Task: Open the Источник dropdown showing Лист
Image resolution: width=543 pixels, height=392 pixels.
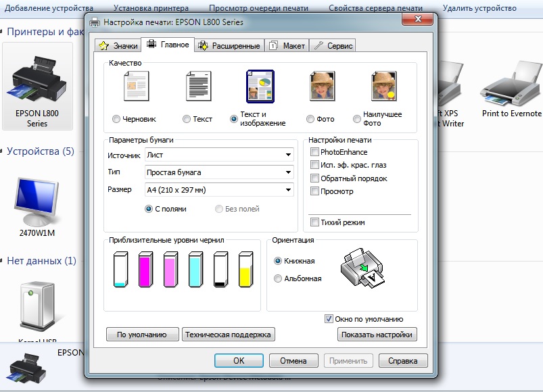Action: (219, 155)
